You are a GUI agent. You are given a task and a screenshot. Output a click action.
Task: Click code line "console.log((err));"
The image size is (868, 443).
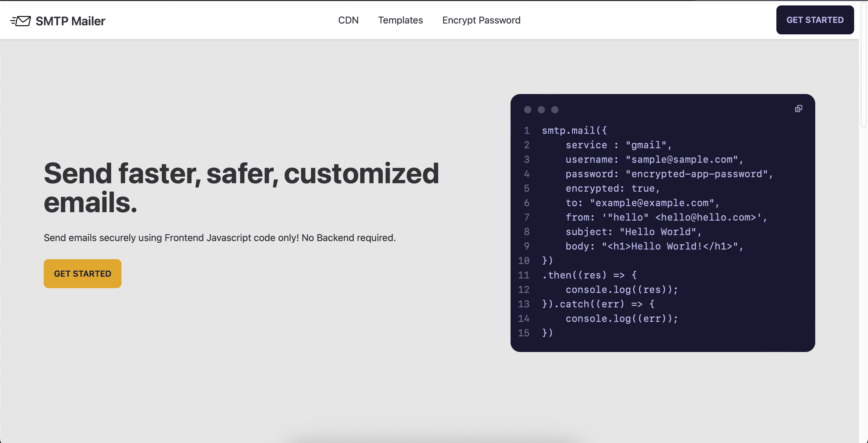[x=622, y=318]
